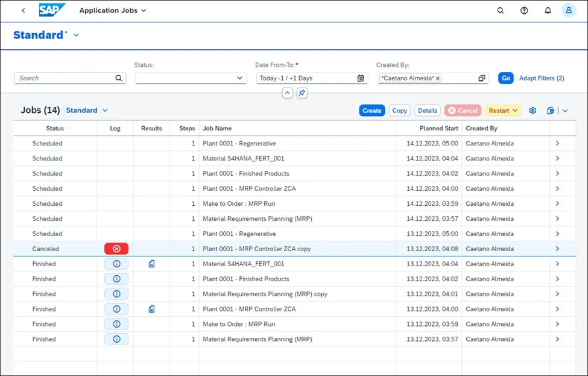Open the Application Jobs title menu
The height and width of the screenshot is (376, 588).
point(113,10)
